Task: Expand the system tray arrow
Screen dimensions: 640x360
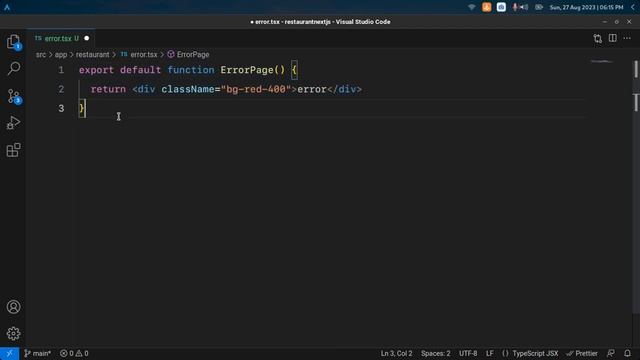Action: (x=633, y=7)
